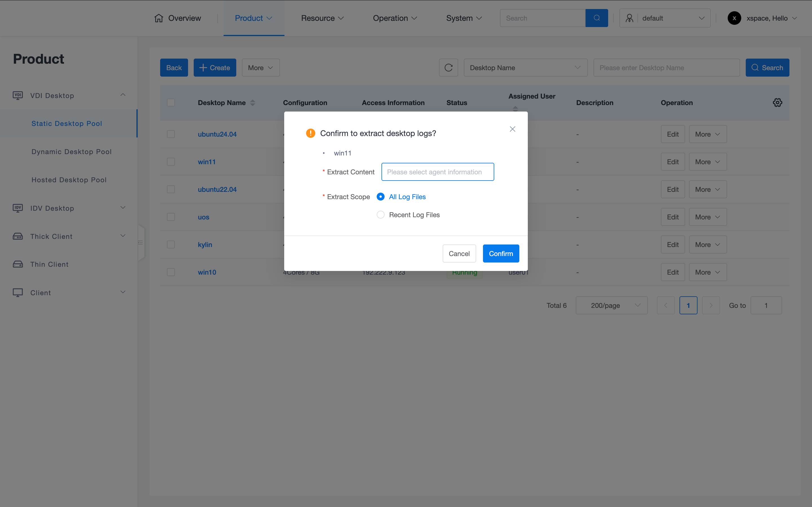
Task: Click the Go to page input
Action: [x=766, y=306]
